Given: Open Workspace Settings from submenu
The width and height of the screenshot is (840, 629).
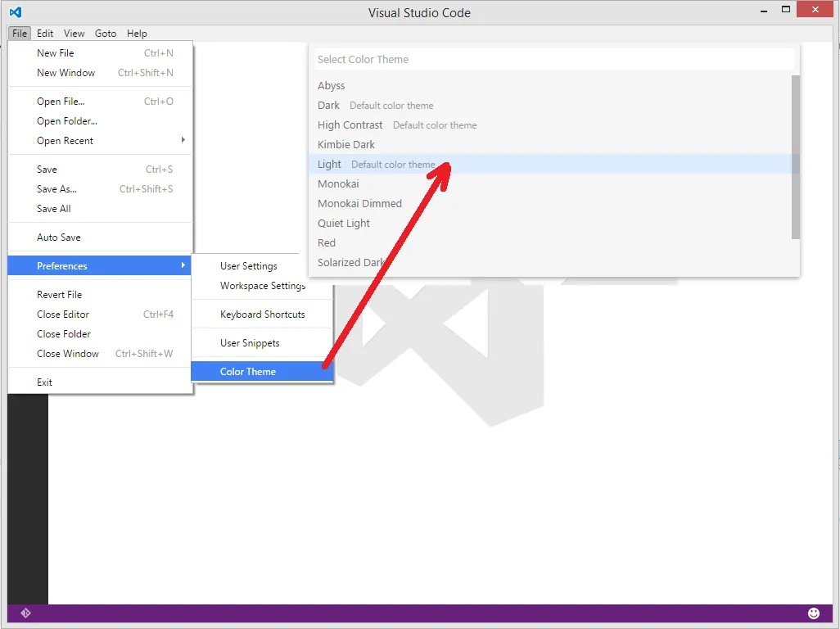Looking at the screenshot, I should click(262, 286).
